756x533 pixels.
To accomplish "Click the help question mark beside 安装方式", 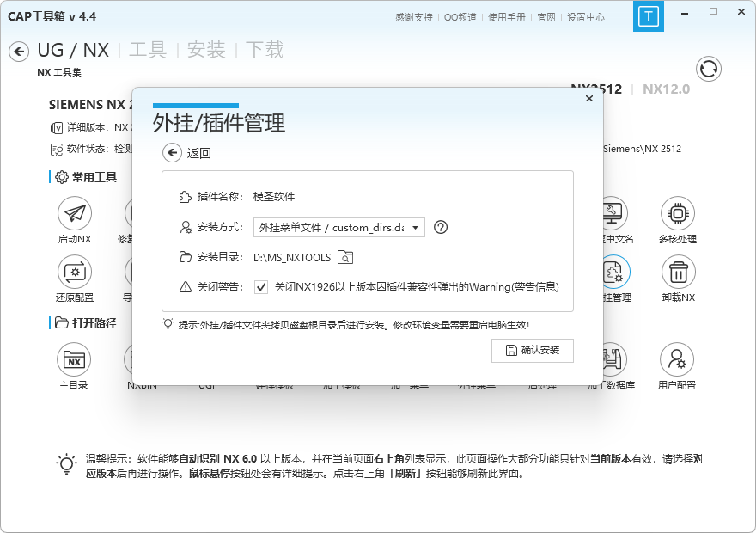I will (x=441, y=227).
